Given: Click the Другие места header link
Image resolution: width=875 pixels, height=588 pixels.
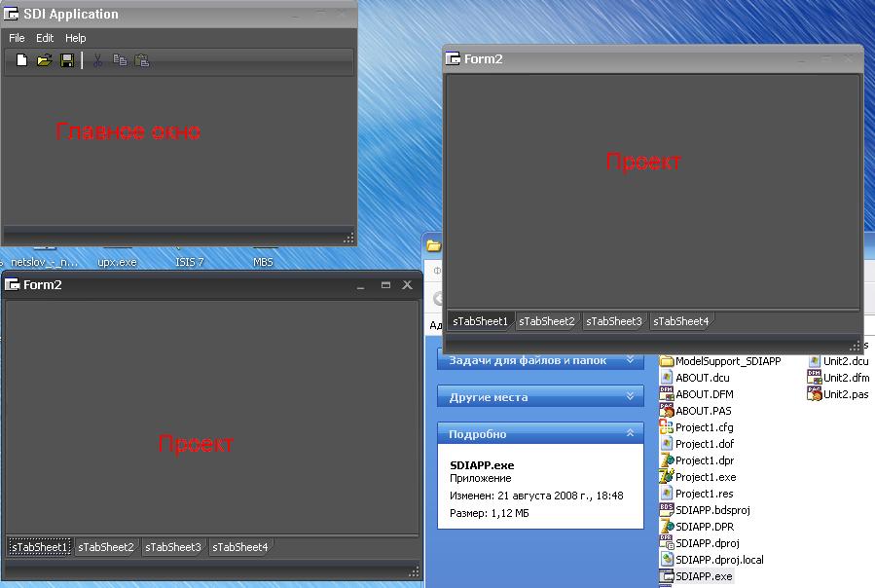Looking at the screenshot, I should tap(489, 397).
